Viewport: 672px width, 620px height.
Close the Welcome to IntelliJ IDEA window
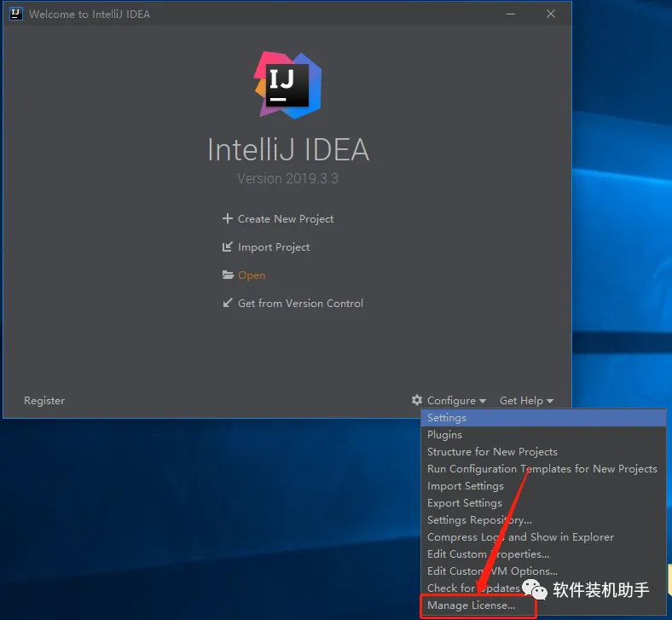point(551,14)
